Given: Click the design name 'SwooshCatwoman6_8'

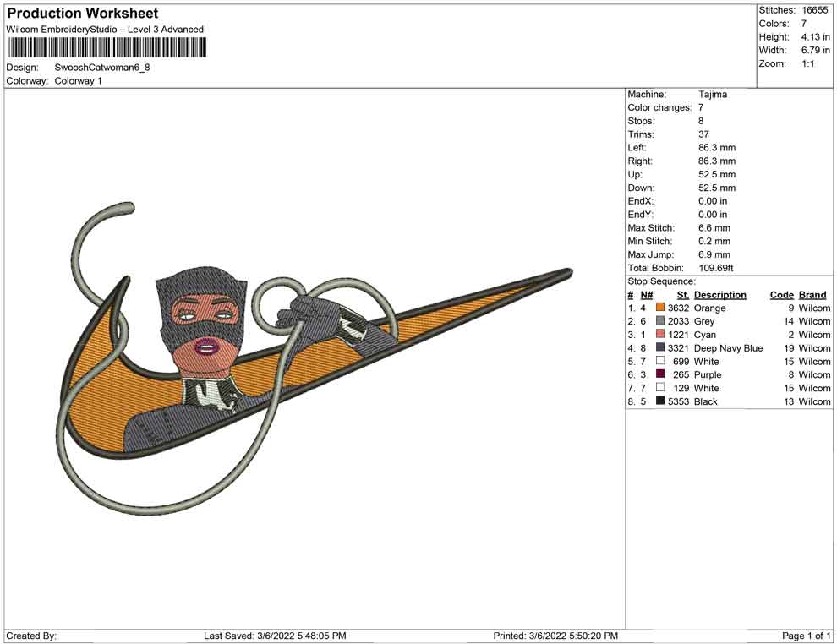Looking at the screenshot, I should coord(102,68).
